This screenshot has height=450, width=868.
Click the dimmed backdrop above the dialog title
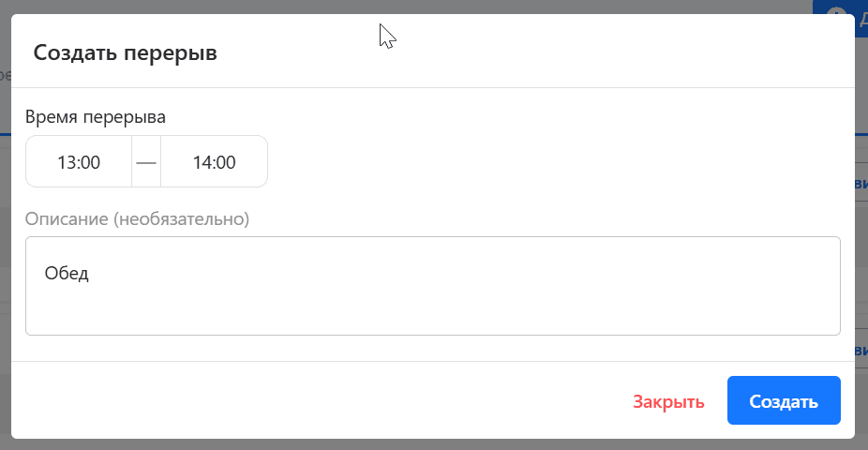187,7
